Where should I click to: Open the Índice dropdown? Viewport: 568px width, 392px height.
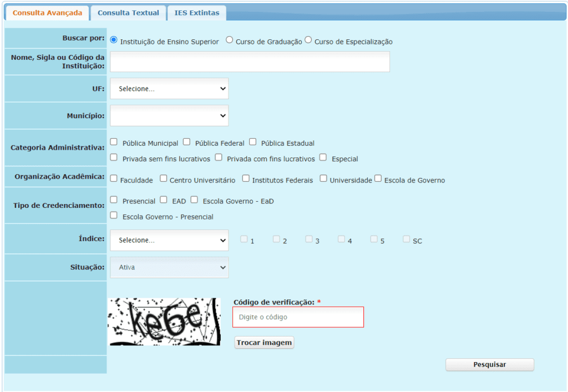[x=169, y=240]
